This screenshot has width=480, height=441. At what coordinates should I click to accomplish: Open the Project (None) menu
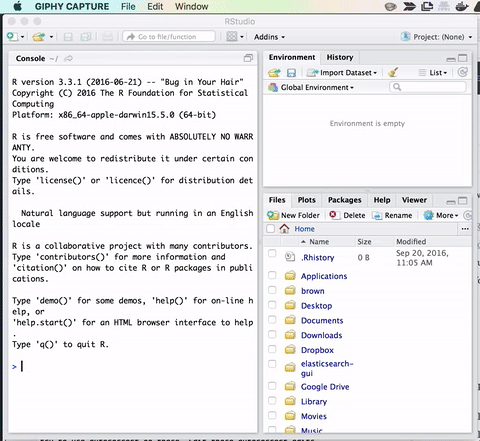(x=437, y=37)
